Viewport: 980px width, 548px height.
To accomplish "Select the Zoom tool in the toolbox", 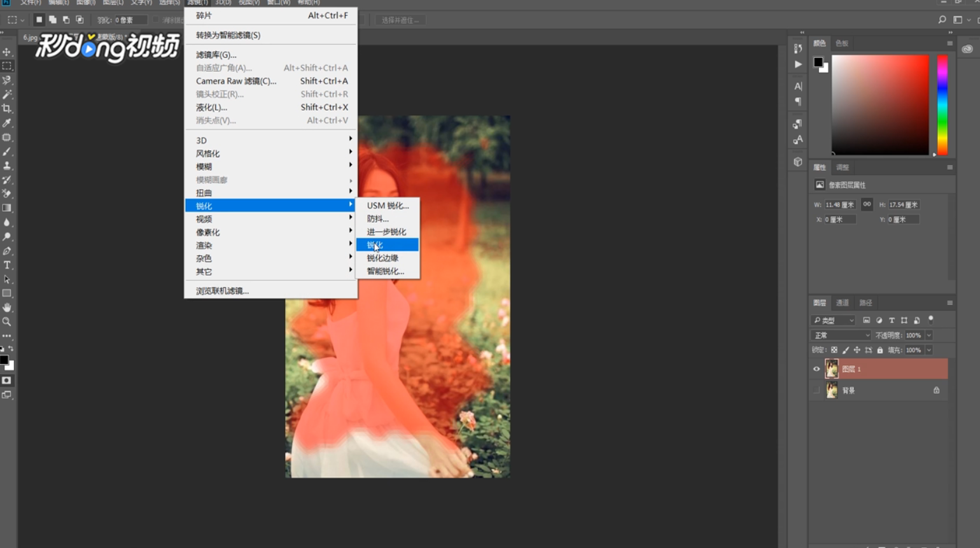I will click(7, 322).
